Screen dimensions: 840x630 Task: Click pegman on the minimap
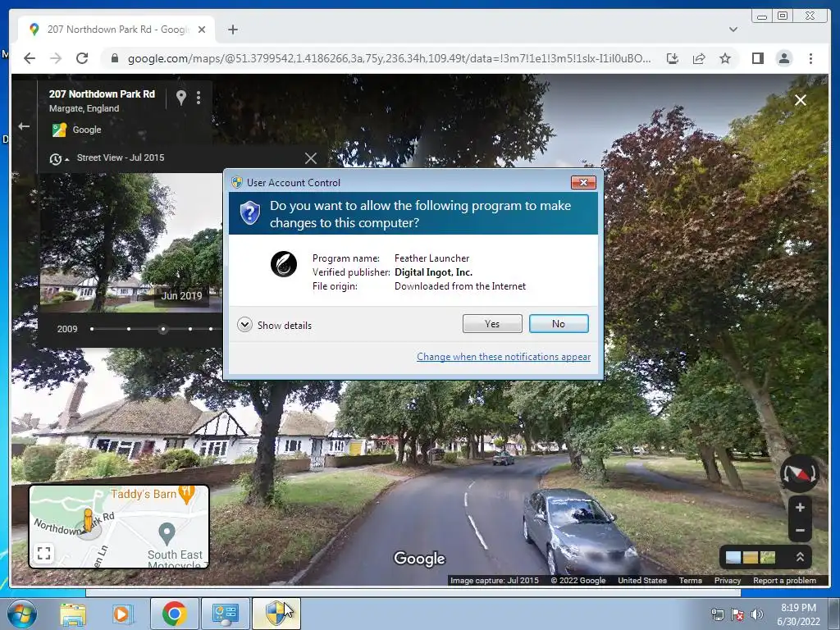point(88,521)
